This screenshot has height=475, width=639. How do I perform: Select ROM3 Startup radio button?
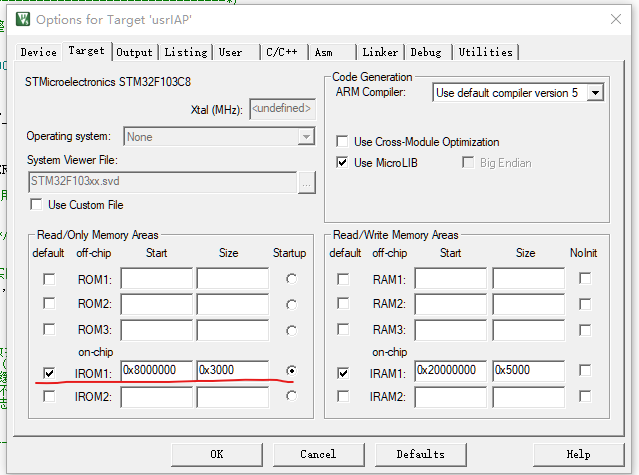pos(291,330)
